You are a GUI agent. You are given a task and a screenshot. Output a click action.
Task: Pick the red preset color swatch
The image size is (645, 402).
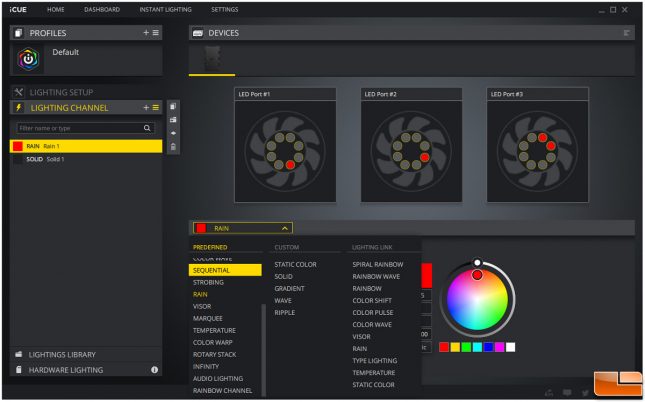pos(444,347)
